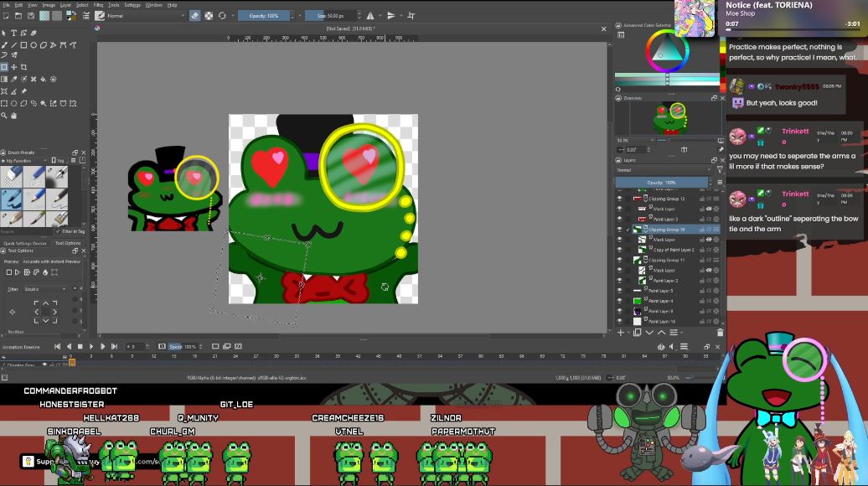Switch to Quick Settings Docker tab
This screenshot has height=486, width=868.
click(24, 243)
